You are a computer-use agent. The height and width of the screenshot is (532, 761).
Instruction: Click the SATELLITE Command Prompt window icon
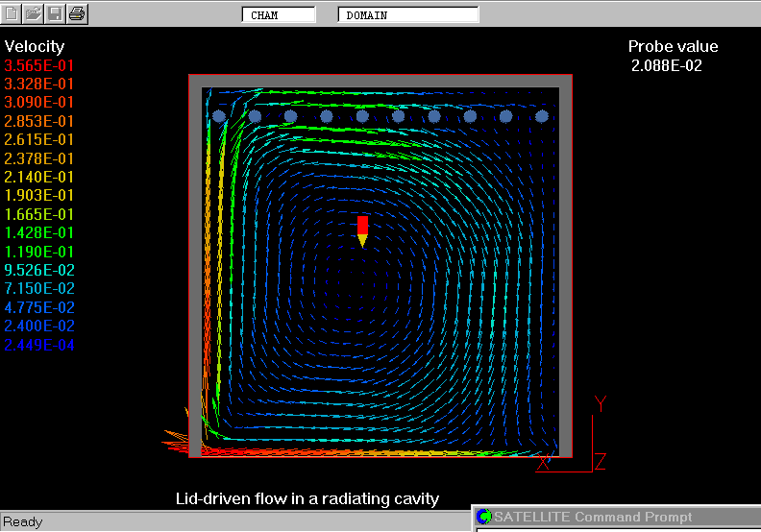pos(484,518)
